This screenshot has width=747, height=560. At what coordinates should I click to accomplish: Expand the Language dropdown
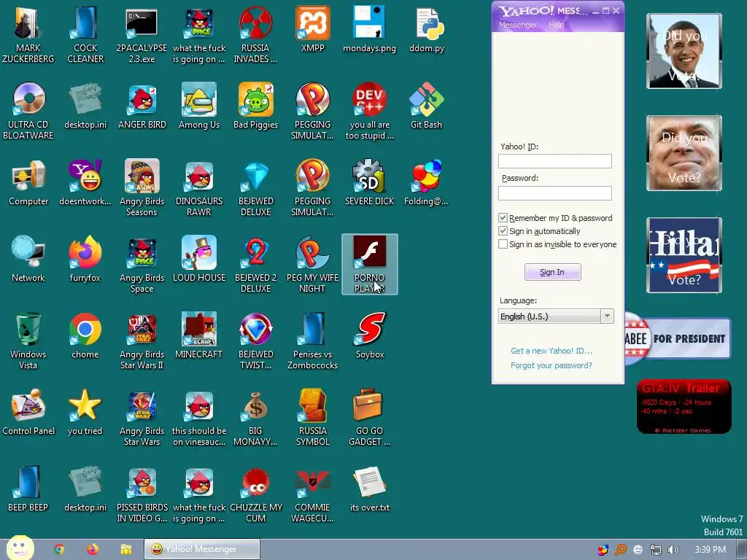607,316
